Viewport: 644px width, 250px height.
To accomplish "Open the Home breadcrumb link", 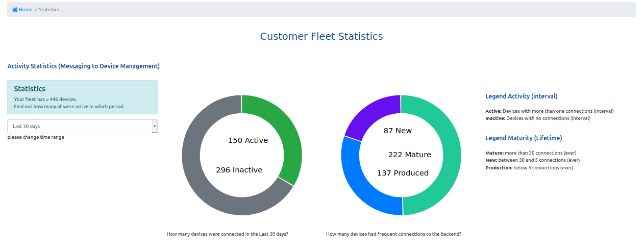I will tap(25, 10).
